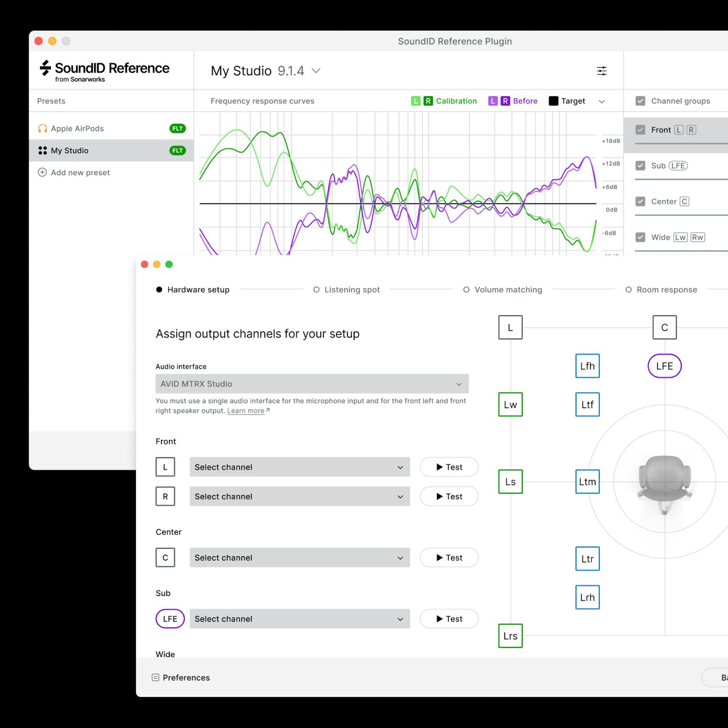Click the Add new preset plus icon
Image resolution: width=728 pixels, height=728 pixels.
coord(42,172)
